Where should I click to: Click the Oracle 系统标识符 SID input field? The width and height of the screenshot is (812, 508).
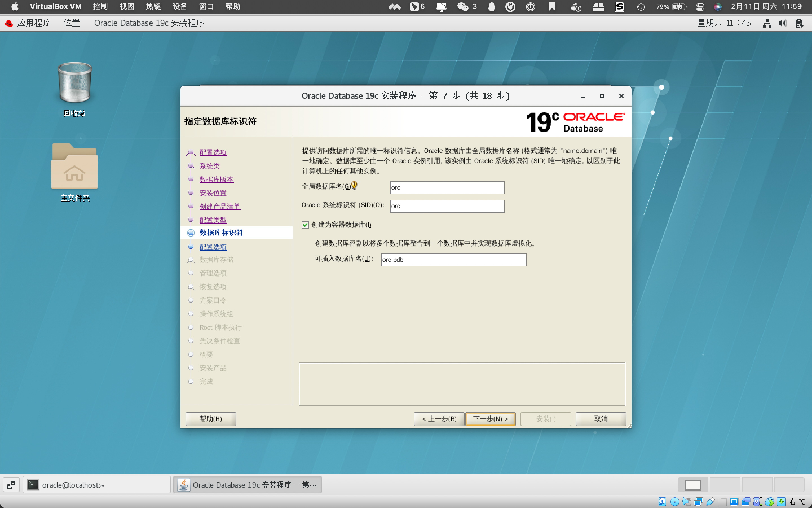point(447,206)
